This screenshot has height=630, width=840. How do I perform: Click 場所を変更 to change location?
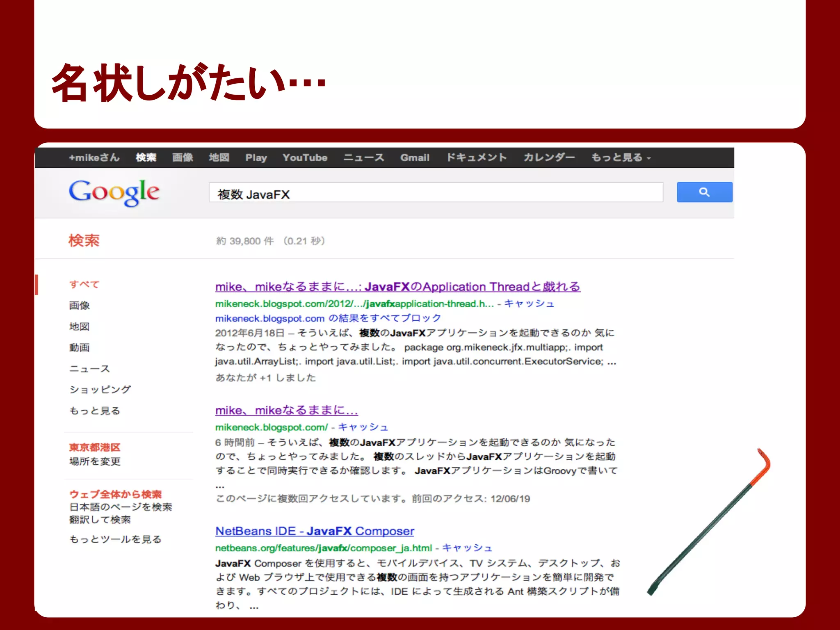click(x=95, y=461)
